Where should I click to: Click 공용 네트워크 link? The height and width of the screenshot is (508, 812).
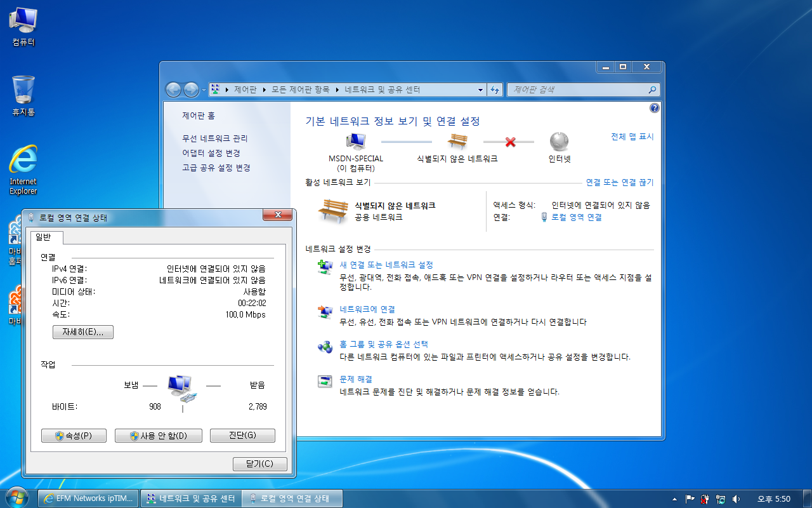pos(379,217)
